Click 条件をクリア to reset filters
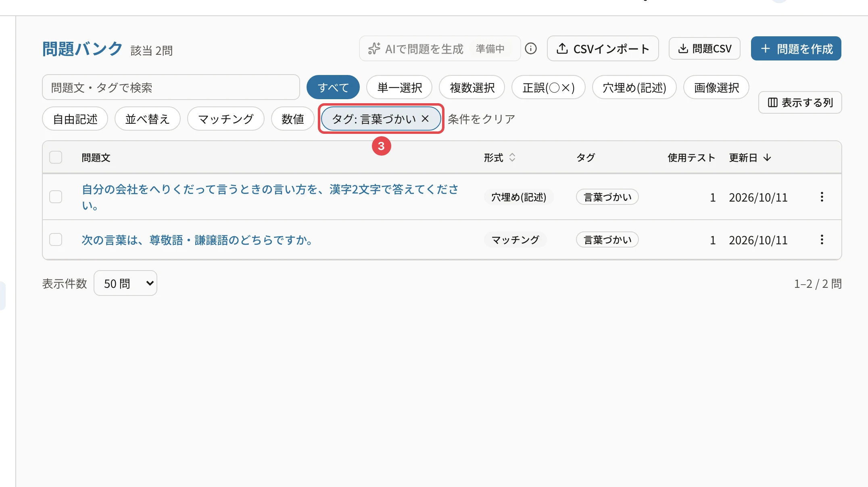868x487 pixels. (482, 119)
